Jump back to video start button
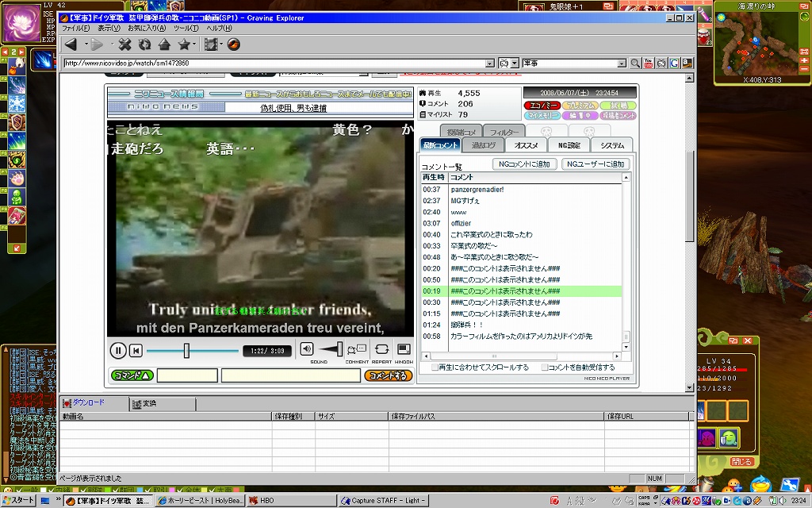The width and height of the screenshot is (812, 508). point(136,351)
